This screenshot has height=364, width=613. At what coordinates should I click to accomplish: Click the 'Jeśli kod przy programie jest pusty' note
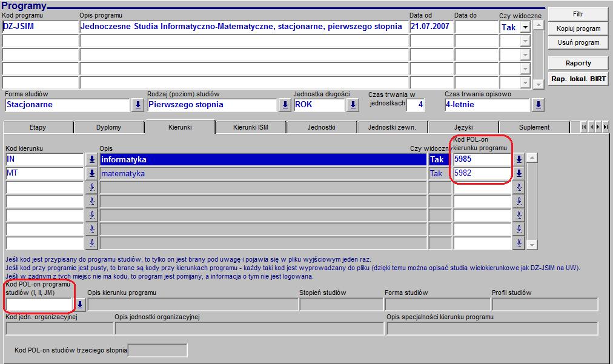point(293,268)
